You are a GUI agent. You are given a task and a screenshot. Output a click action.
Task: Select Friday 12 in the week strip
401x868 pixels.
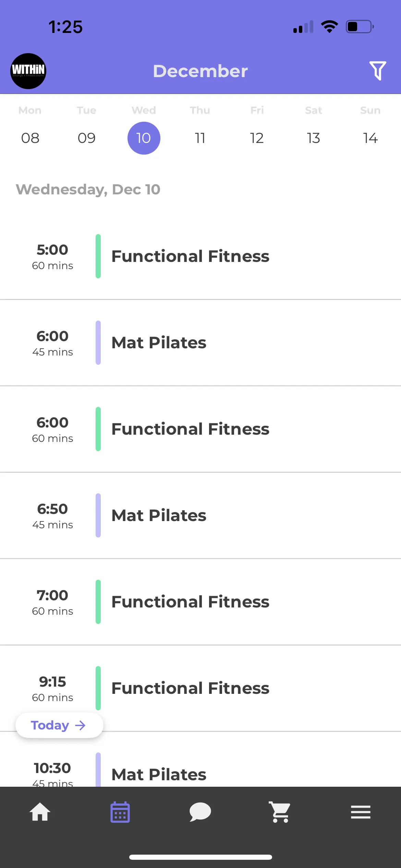tap(257, 138)
